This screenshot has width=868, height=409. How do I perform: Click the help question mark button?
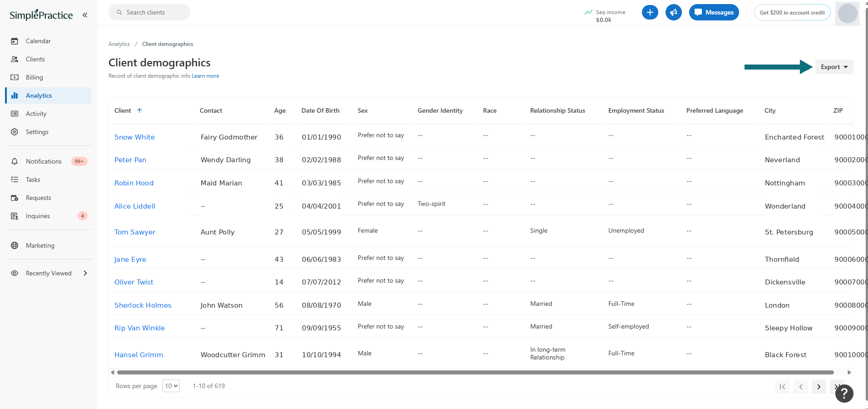844,394
